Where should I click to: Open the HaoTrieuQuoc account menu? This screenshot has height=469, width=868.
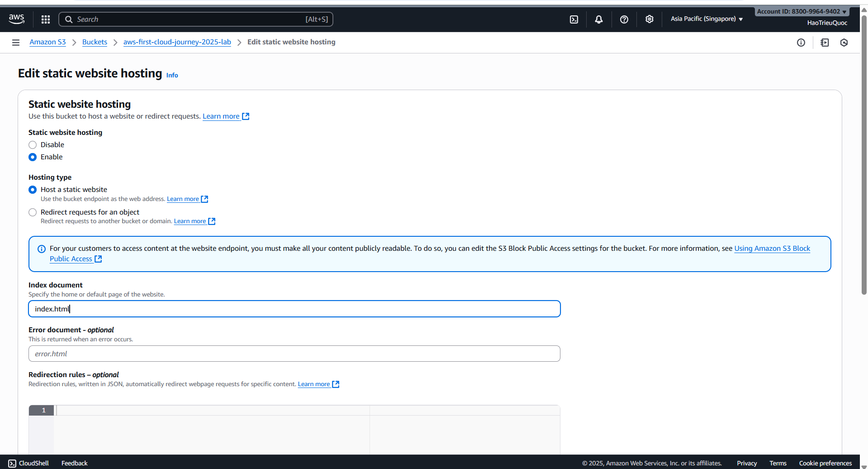coord(826,22)
